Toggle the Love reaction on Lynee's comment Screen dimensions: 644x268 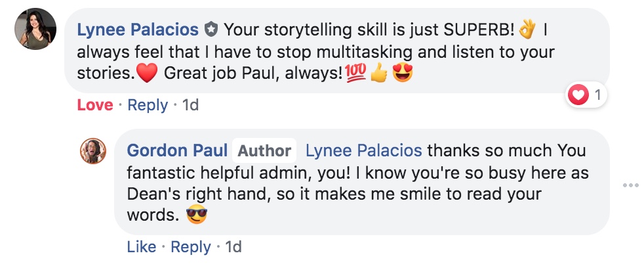click(95, 105)
